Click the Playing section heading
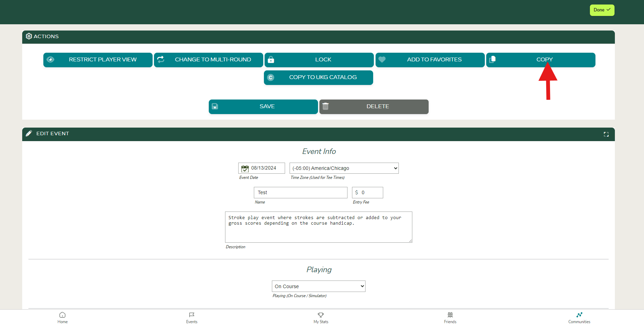Viewport: 644px width, 328px height. (x=319, y=270)
